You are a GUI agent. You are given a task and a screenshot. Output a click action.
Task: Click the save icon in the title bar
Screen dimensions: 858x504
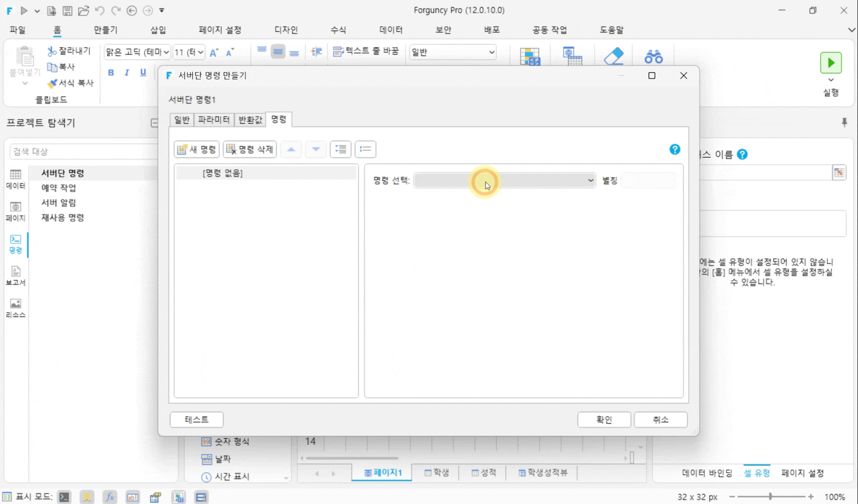(x=67, y=10)
